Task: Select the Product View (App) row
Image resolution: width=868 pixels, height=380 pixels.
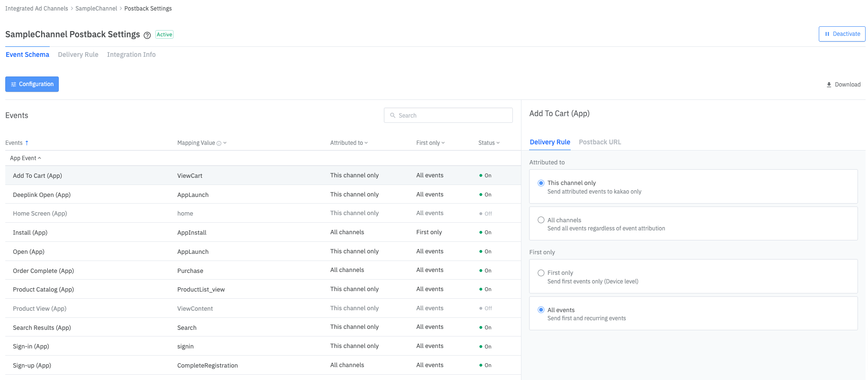Action: (263, 308)
